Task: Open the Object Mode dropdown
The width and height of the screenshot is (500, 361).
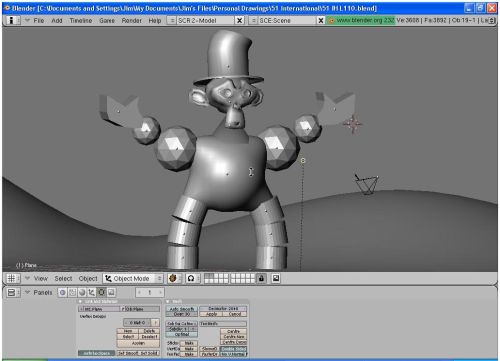Action: point(133,278)
